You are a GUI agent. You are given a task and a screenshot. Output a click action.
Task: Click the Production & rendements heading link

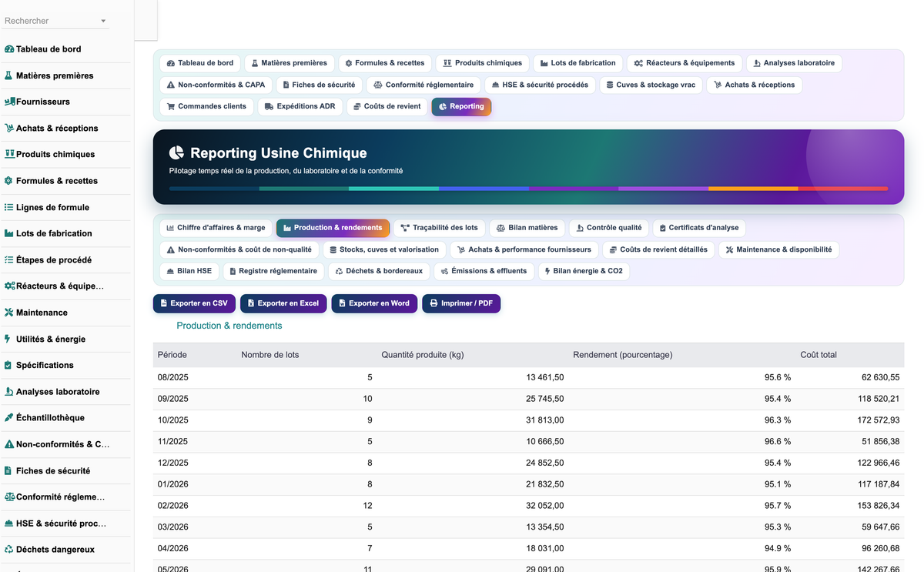click(229, 326)
